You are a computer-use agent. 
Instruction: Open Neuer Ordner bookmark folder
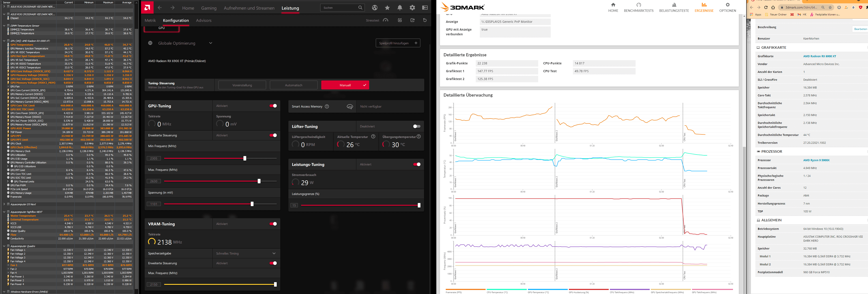click(x=776, y=15)
